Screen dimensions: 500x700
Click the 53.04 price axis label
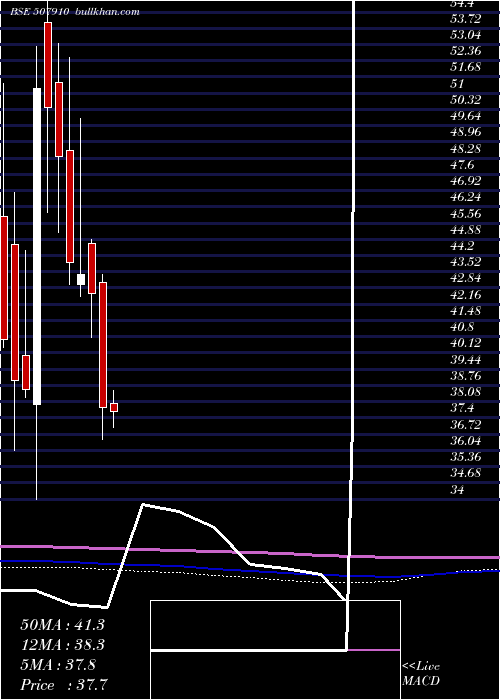click(466, 35)
